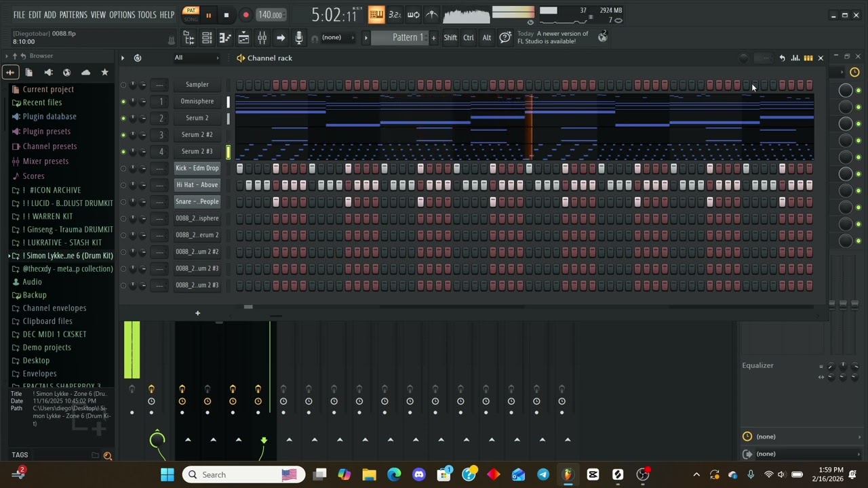The width and height of the screenshot is (868, 488).
Task: Click the Ctrl key button
Action: pos(469,38)
